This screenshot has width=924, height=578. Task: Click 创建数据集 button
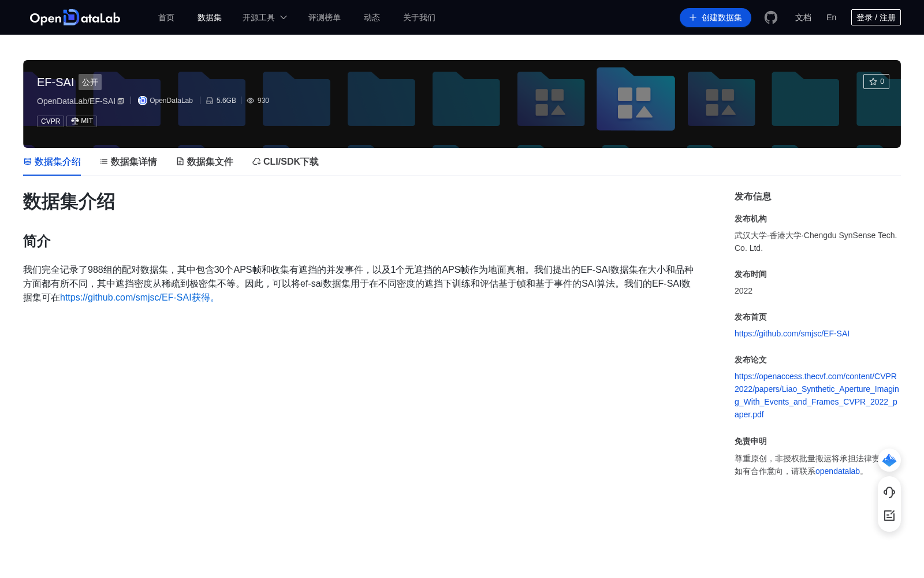(716, 17)
